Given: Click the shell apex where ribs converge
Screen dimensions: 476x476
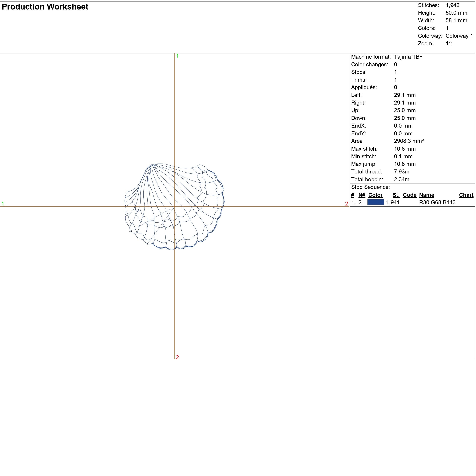Looking at the screenshot, I should (x=151, y=164).
